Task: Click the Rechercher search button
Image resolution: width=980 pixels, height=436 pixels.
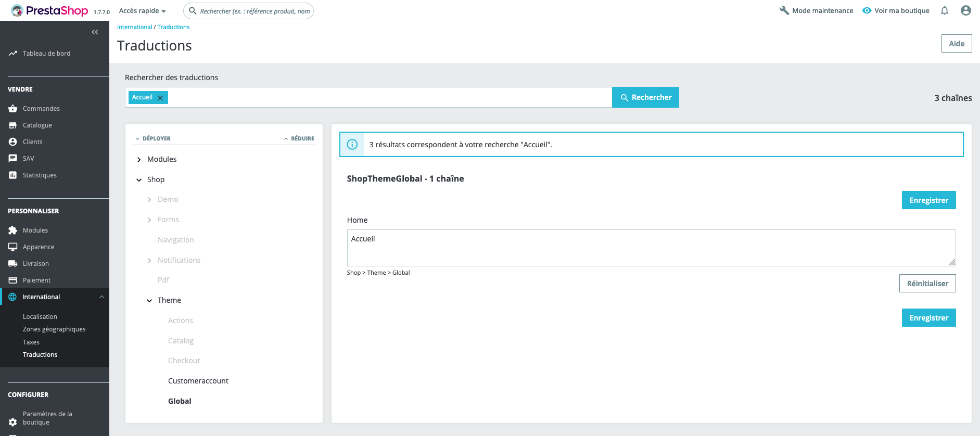Action: [645, 97]
